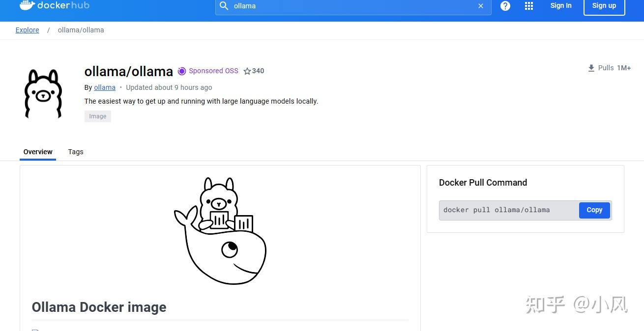644x331 pixels.
Task: Click the ollama publisher link
Action: point(104,87)
